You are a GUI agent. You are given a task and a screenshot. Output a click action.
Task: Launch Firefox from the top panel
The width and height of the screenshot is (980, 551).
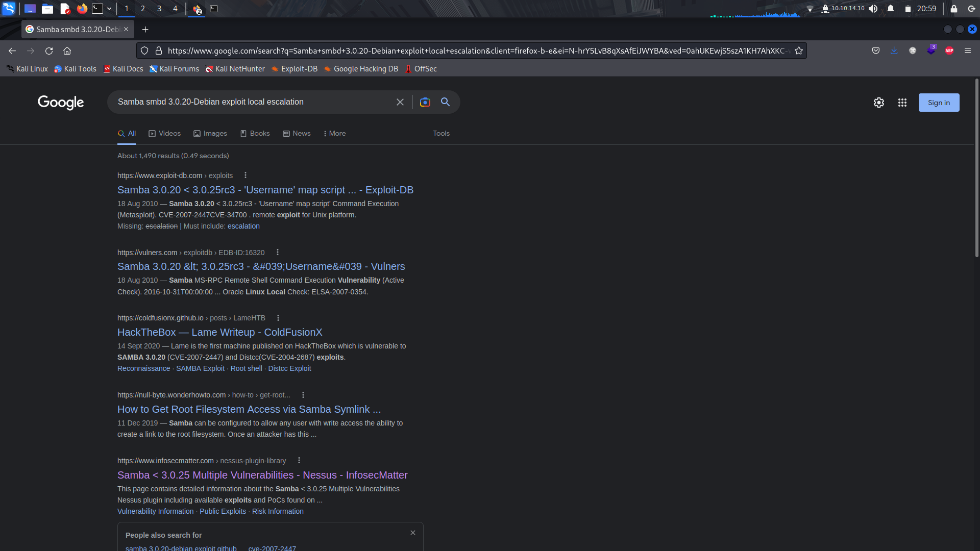pyautogui.click(x=82, y=9)
